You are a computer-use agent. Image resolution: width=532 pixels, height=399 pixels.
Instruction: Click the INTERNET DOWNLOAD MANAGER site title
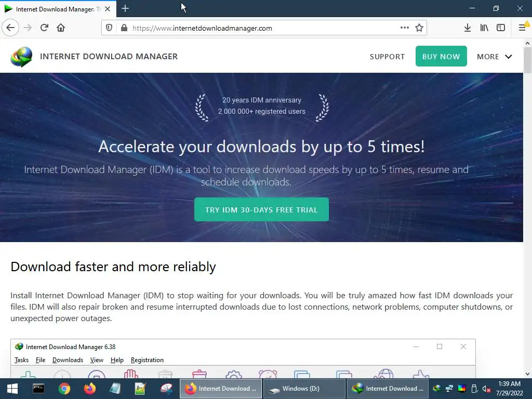pos(109,56)
